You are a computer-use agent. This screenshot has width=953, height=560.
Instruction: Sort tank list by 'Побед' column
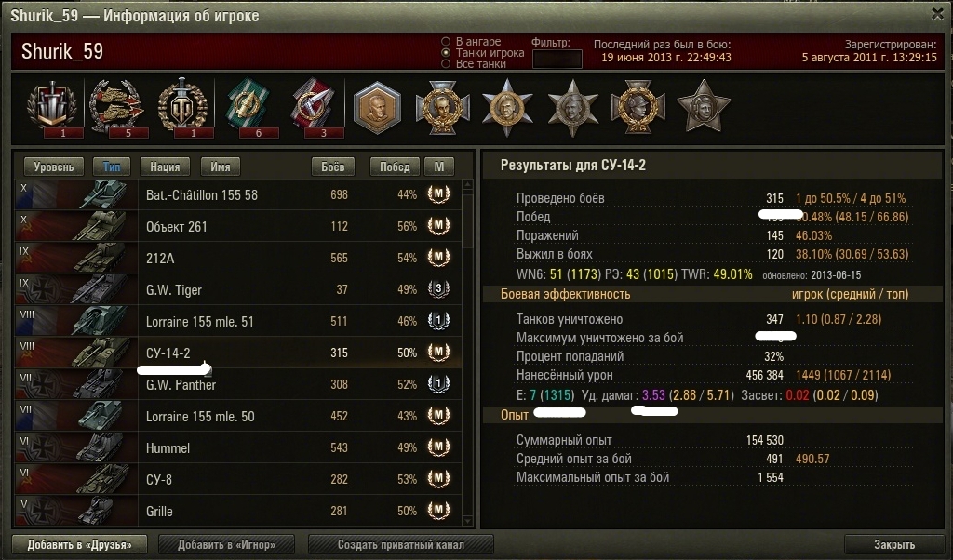395,167
